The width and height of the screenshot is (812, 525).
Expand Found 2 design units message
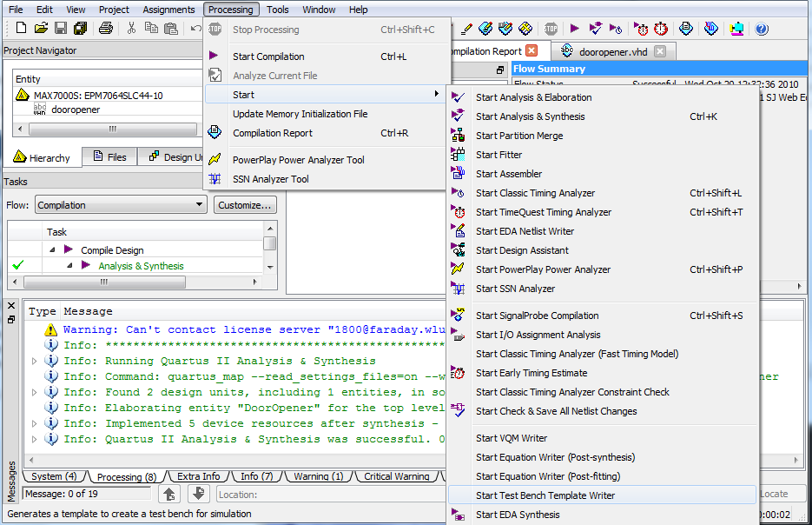tap(34, 392)
